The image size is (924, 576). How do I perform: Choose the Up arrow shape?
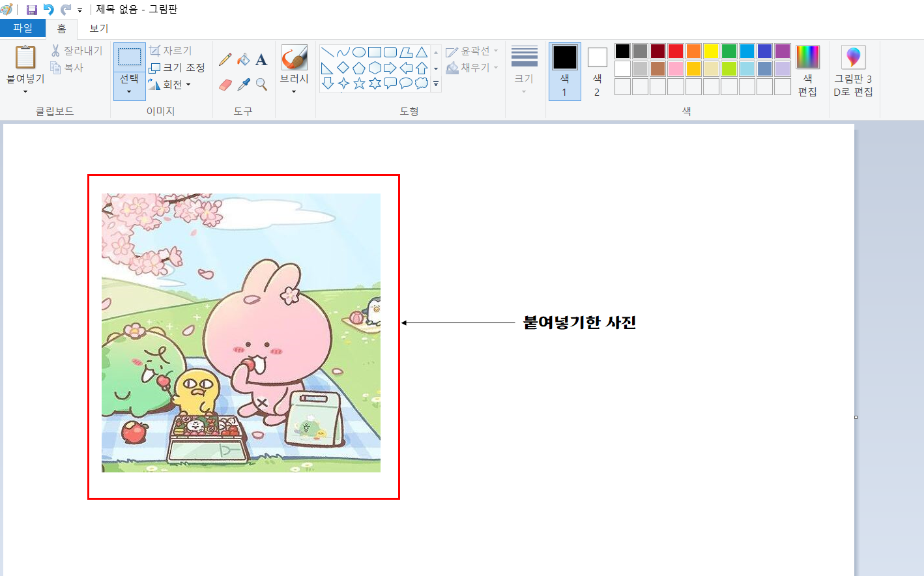coord(422,68)
